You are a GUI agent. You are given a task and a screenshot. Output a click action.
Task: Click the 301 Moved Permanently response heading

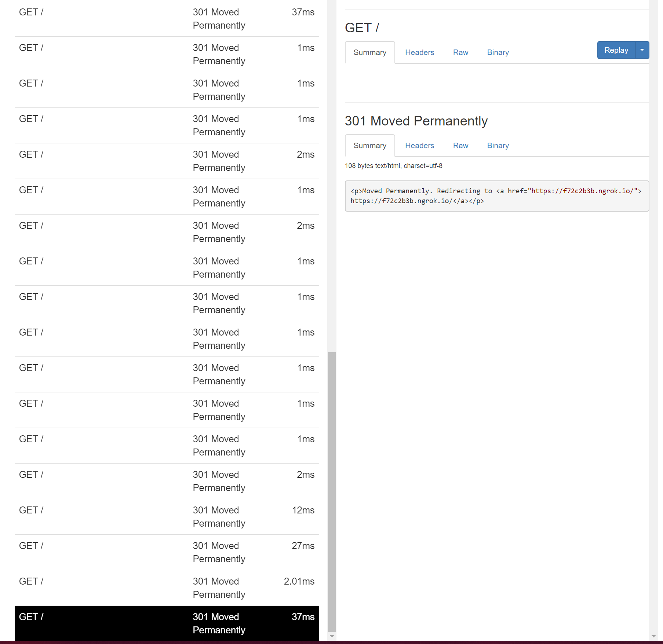[x=416, y=121]
